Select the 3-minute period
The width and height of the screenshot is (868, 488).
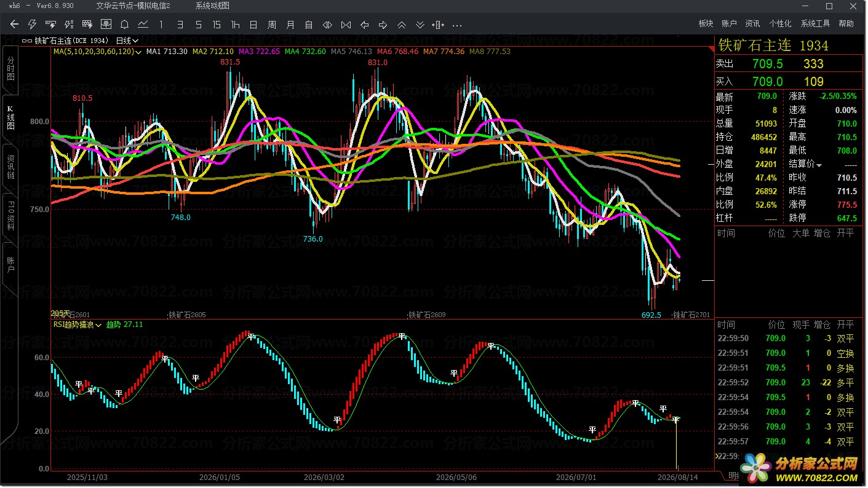[x=180, y=25]
